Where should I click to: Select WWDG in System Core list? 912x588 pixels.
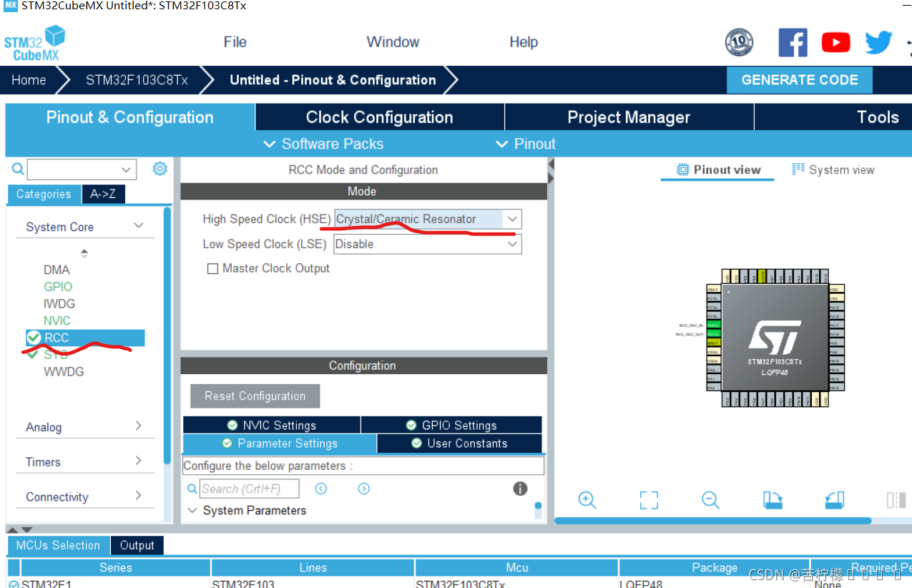pos(64,372)
